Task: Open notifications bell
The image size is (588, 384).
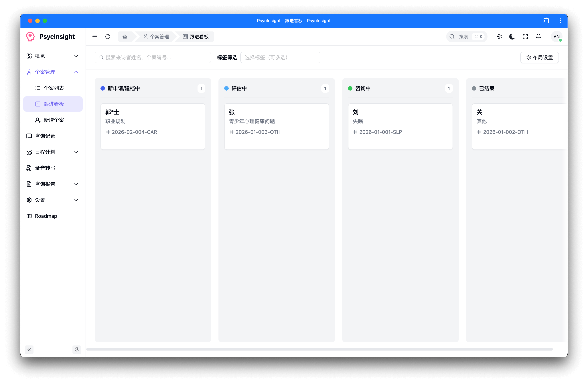Action: point(538,37)
